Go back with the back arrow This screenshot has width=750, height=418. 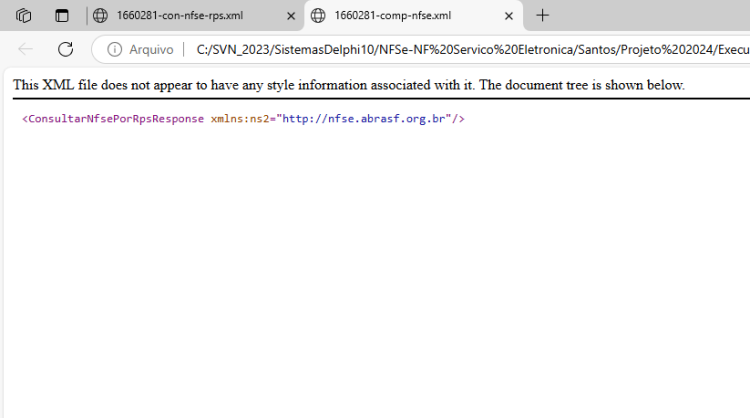(x=25, y=49)
